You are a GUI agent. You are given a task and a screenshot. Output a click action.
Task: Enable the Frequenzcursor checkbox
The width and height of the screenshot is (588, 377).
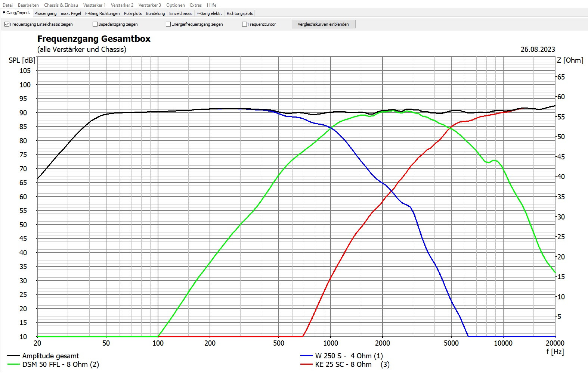[x=244, y=24]
